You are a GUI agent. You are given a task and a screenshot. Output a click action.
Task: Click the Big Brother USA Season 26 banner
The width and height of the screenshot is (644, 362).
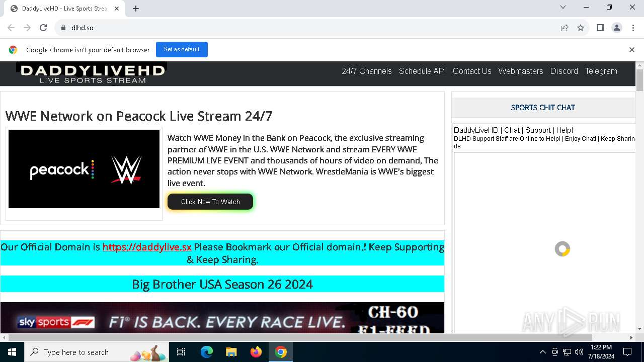point(222,284)
